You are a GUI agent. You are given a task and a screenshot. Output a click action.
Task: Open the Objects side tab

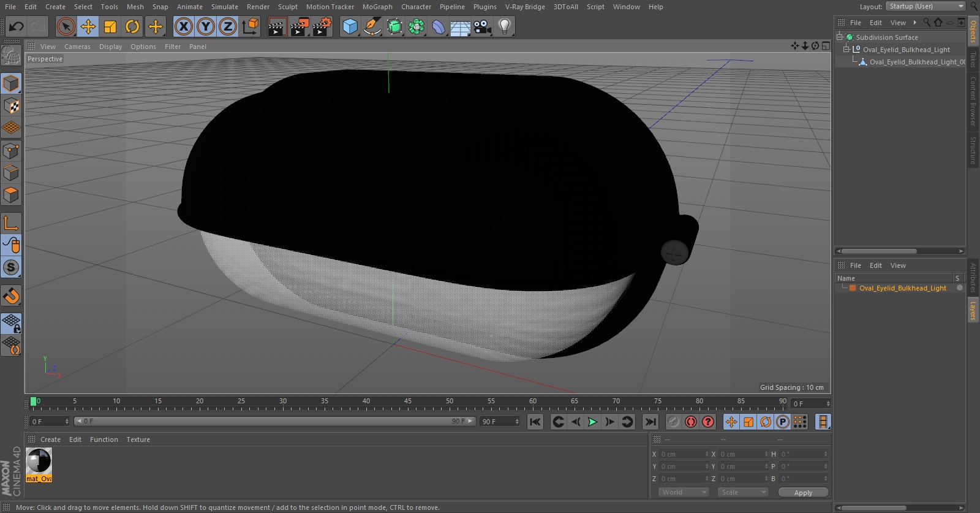(973, 31)
